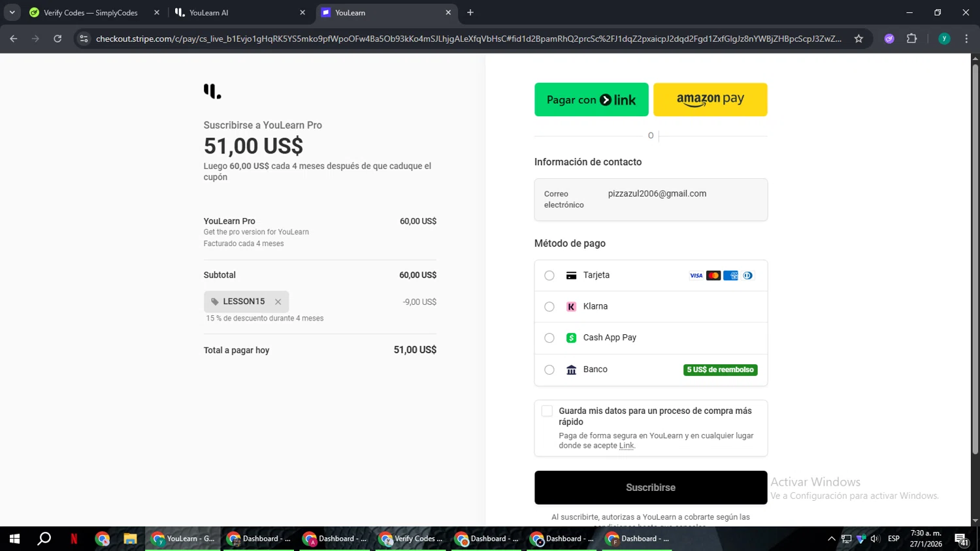Open File Explorer from taskbar
Image resolution: width=980 pixels, height=551 pixels.
click(130, 539)
